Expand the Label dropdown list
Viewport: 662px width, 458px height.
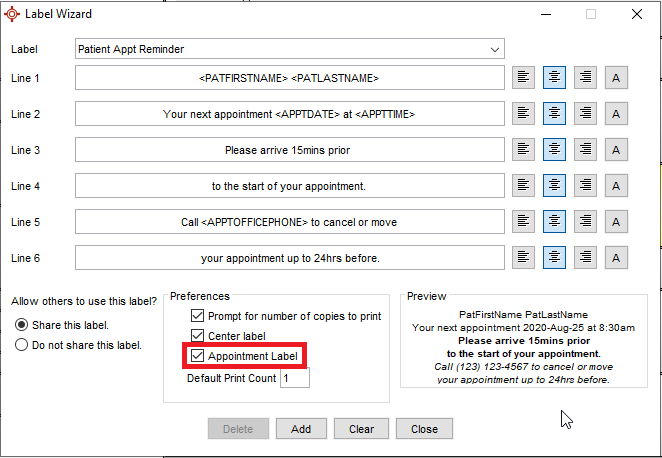click(x=494, y=49)
